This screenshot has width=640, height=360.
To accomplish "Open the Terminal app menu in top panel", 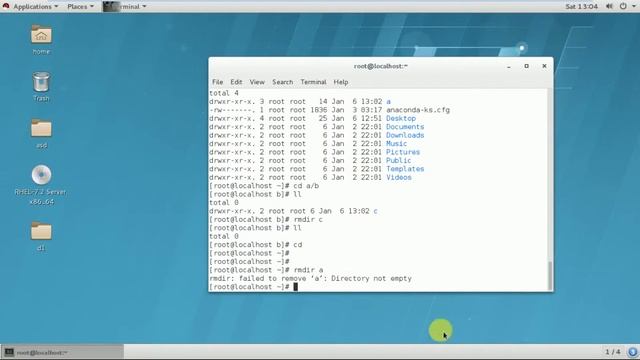I will pos(124,7).
